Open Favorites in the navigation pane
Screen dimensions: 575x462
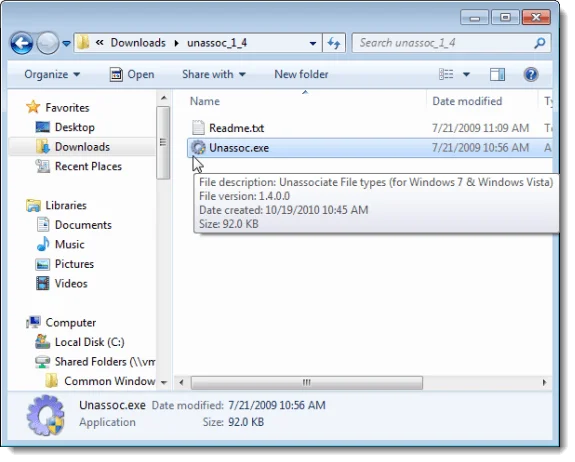pos(67,108)
